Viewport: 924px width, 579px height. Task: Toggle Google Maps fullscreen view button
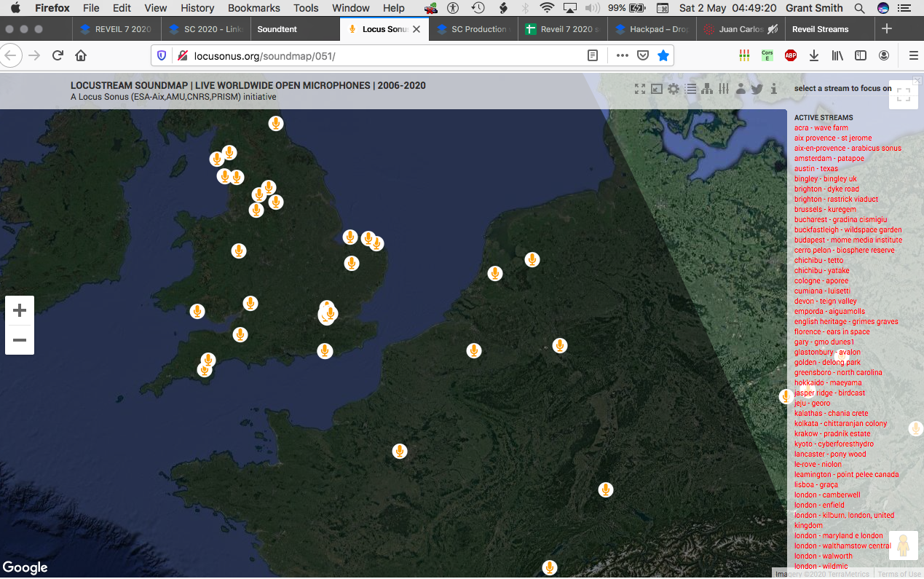click(x=903, y=94)
